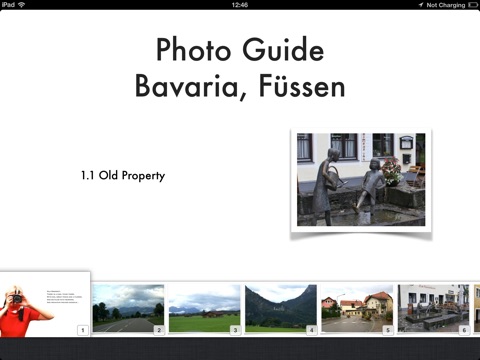Tap the page number 3 badge
480x360 pixels.
(235, 330)
